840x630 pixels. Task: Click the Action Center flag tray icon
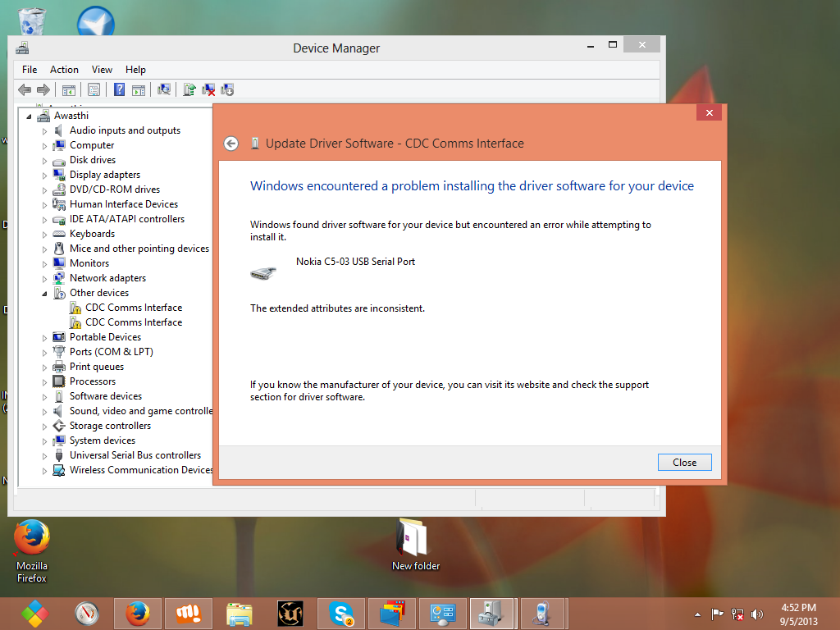coord(717,614)
